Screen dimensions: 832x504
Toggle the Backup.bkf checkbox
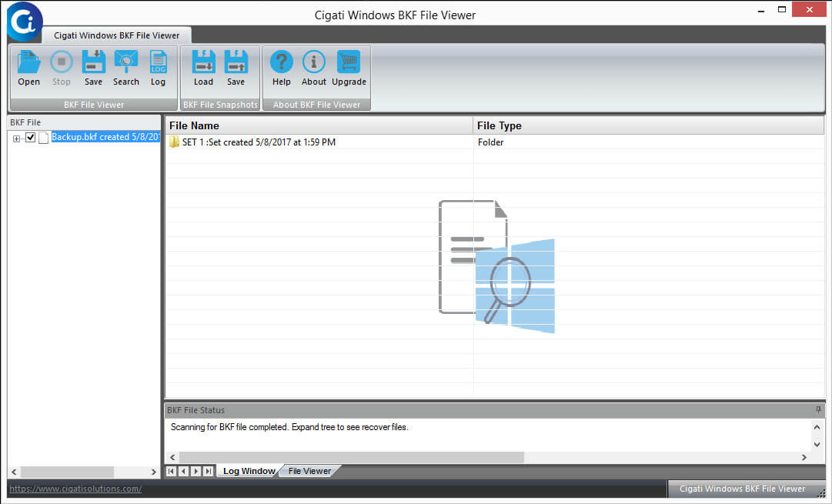pyautogui.click(x=30, y=138)
